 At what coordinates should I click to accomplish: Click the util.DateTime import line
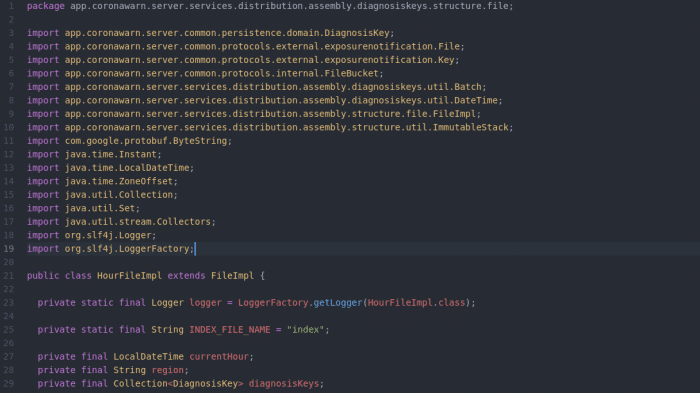point(265,100)
